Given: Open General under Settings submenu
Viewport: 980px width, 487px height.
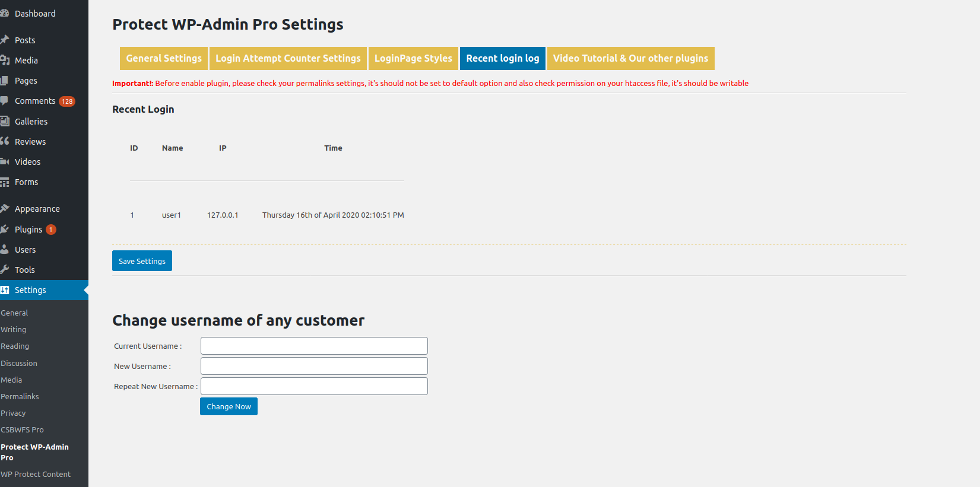Looking at the screenshot, I should point(14,313).
